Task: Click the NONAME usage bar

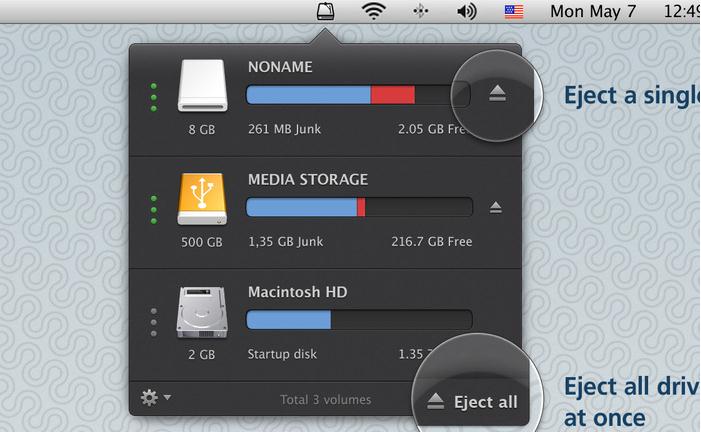Action: click(359, 95)
